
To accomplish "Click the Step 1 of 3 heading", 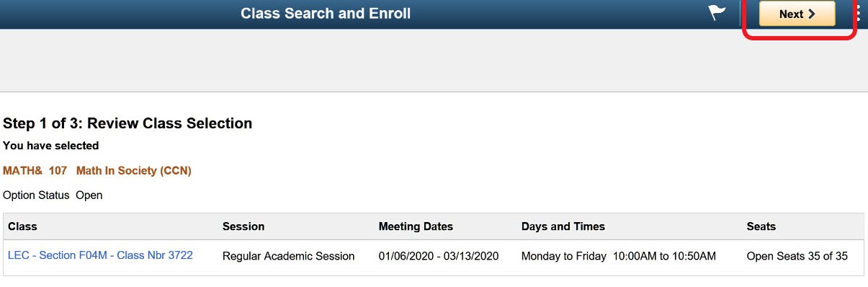I will click(127, 123).
